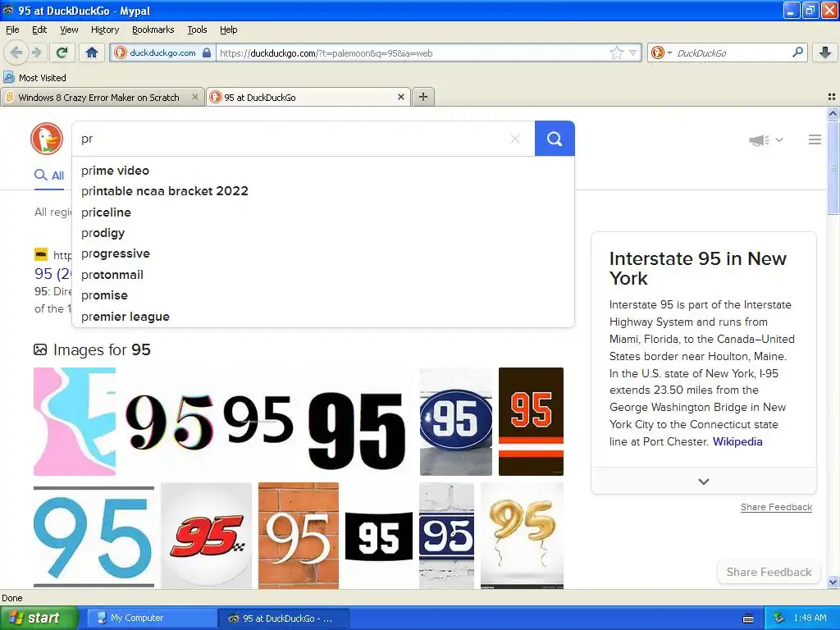
Task: Close the Windows 8 Crazy Error Maker tab
Action: click(195, 97)
